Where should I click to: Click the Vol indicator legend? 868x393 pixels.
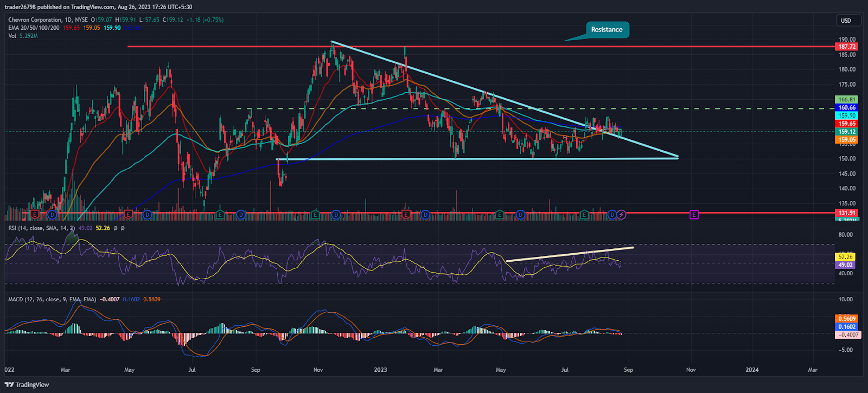tap(12, 36)
